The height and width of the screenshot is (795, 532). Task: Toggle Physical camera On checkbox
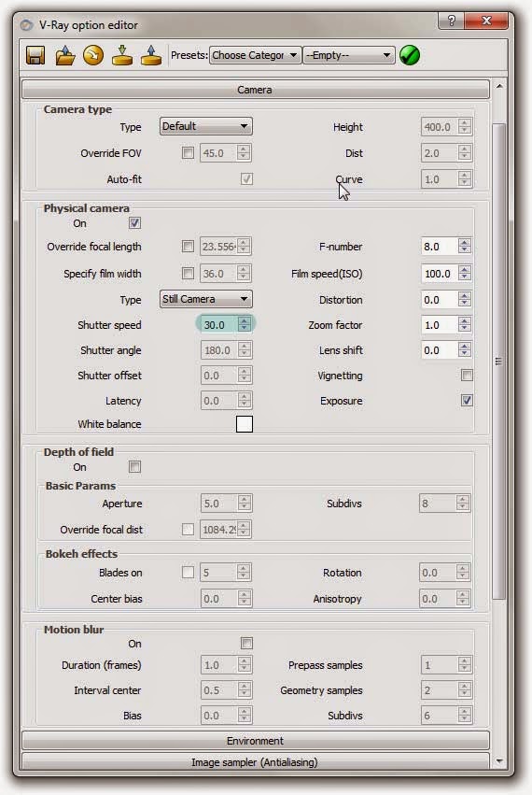coord(134,223)
